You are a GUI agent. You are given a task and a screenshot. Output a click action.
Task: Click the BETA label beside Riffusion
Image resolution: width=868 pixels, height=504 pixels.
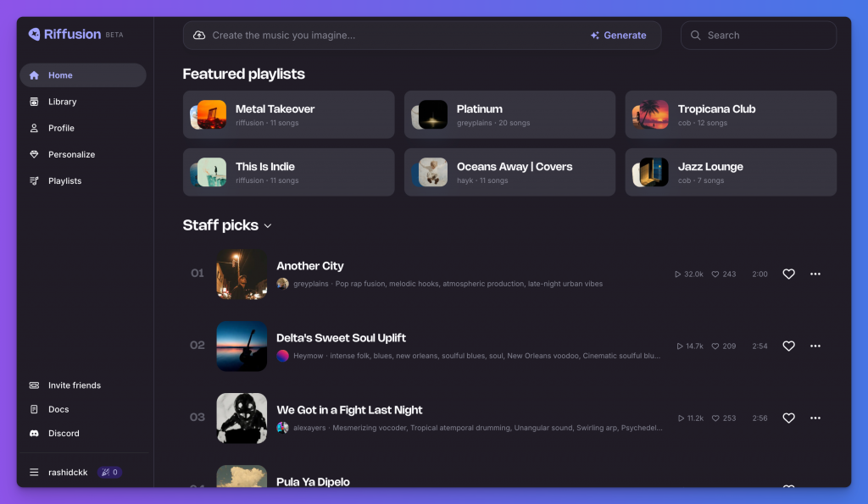click(x=114, y=35)
